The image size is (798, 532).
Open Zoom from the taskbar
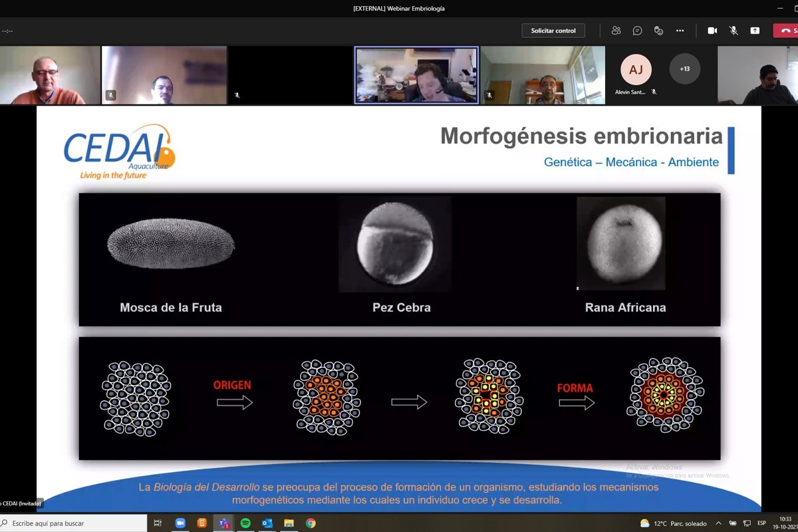pyautogui.click(x=180, y=523)
